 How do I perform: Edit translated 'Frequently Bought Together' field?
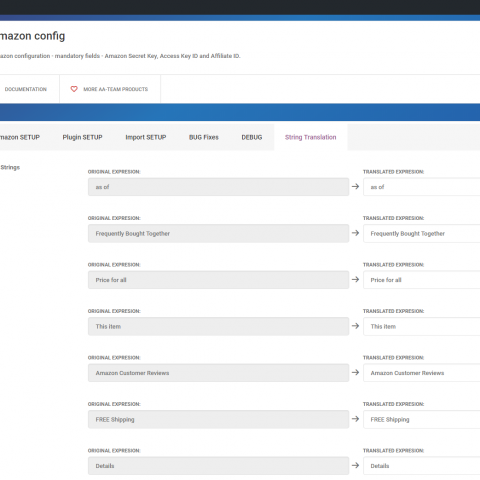tap(422, 233)
